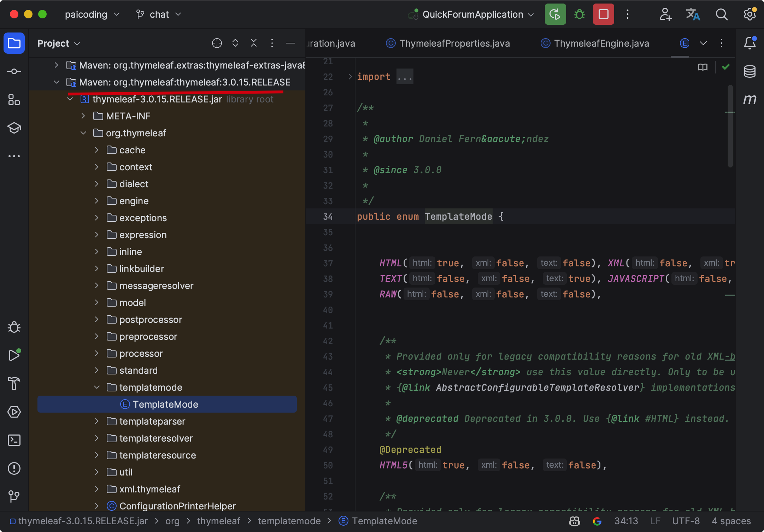Open the Git version control tool window

point(14,497)
